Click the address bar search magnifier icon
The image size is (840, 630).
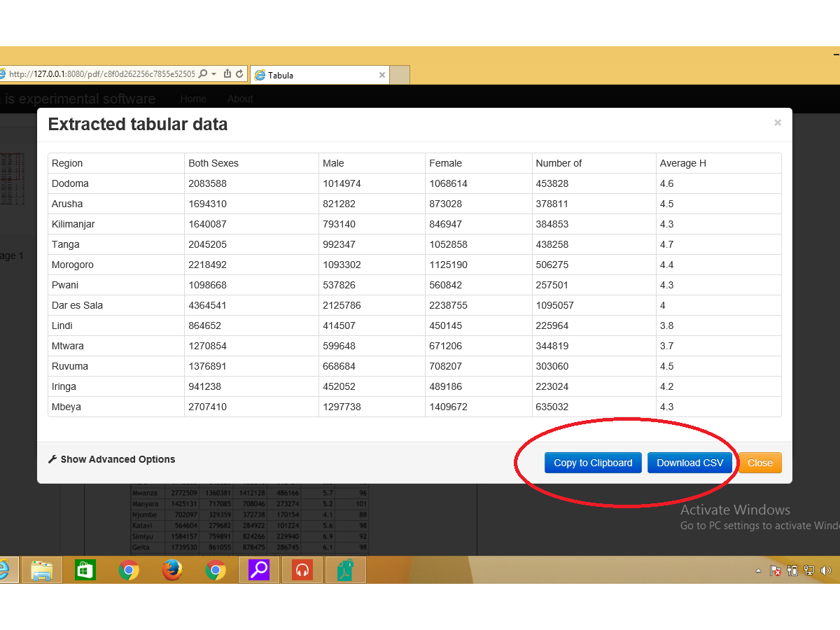[x=203, y=73]
